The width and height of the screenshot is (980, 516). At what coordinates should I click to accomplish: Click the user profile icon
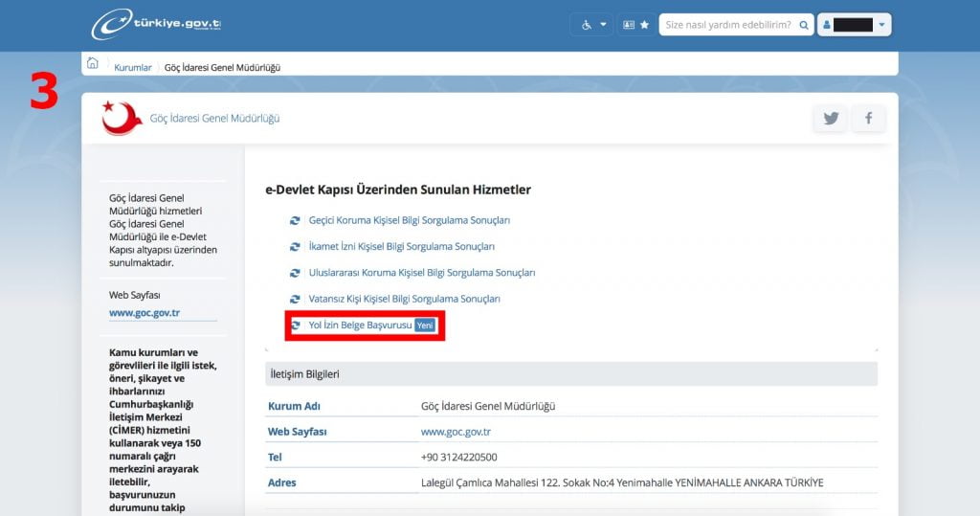(826, 25)
